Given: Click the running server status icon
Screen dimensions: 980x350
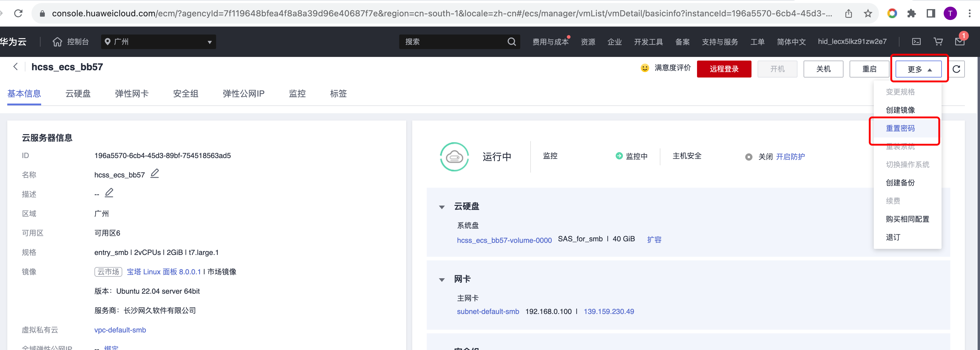Looking at the screenshot, I should (454, 156).
